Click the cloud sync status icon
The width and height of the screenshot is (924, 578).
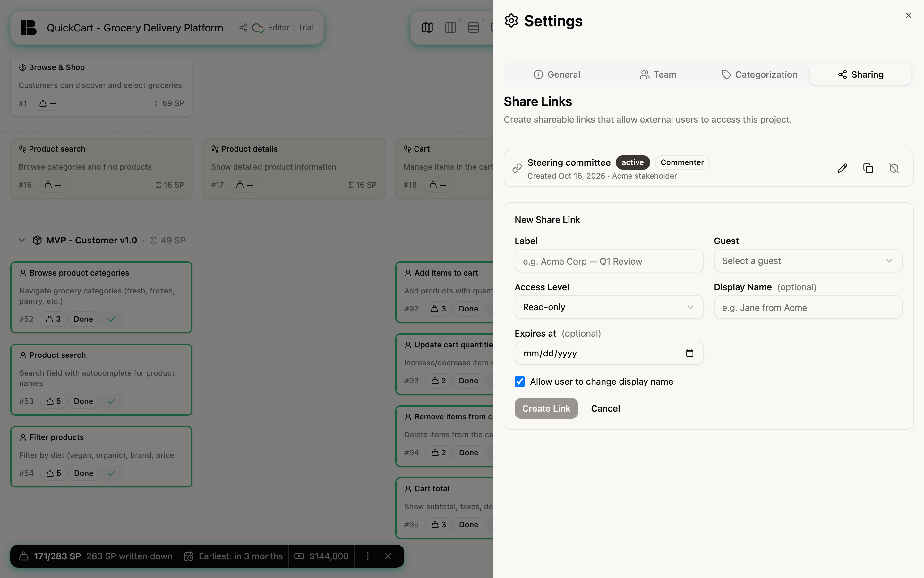(258, 28)
